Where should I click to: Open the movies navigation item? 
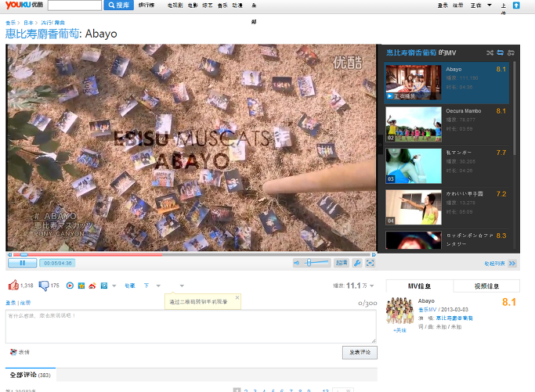(x=193, y=5)
